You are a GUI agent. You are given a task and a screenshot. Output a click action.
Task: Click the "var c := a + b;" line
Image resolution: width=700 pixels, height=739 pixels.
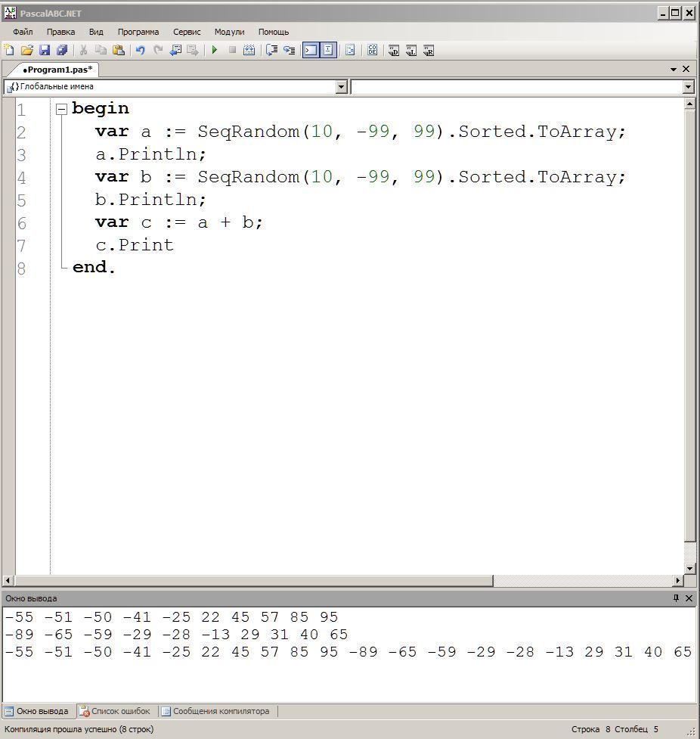179,222
